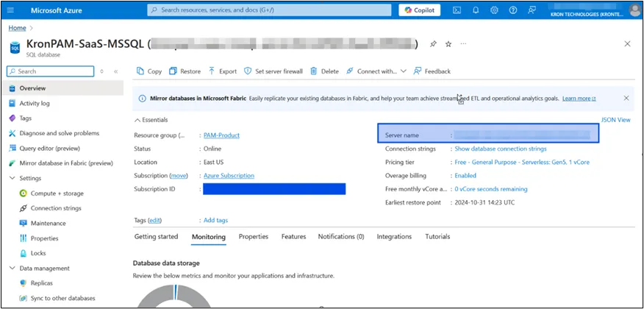Viewport: 644px width, 309px height.
Task: Click the Feedback toolbar button
Action: [x=432, y=71]
